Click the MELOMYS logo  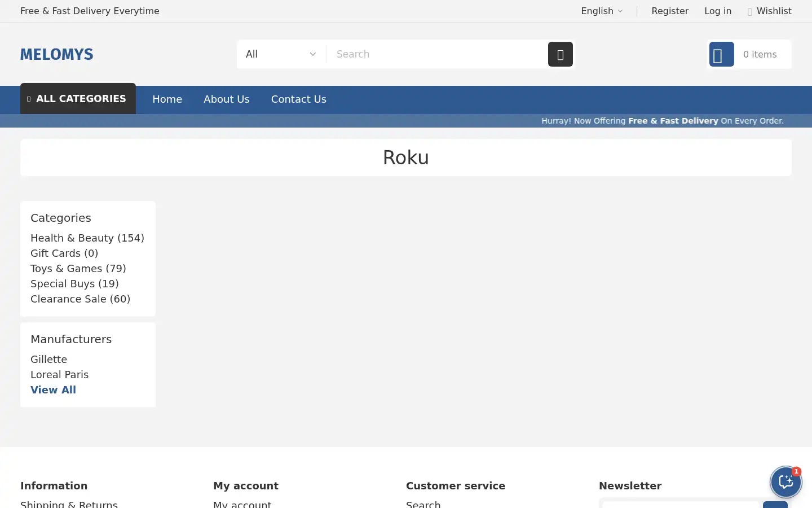(x=57, y=54)
